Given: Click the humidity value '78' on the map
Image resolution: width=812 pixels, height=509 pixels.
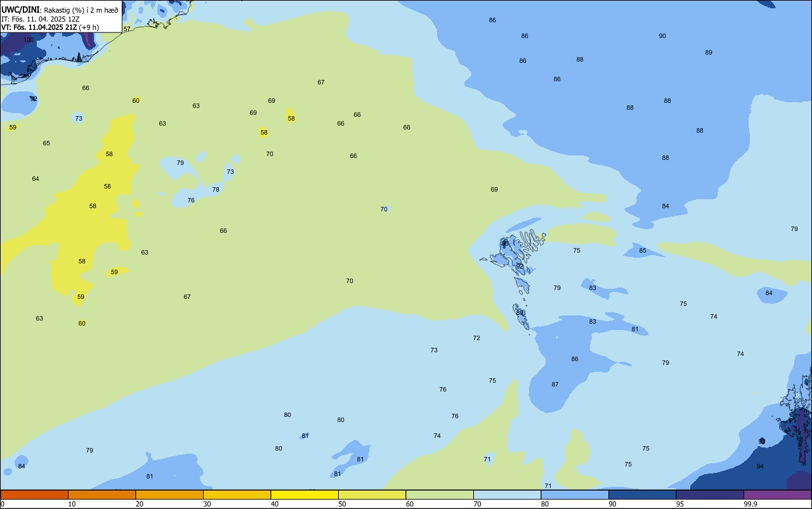Looking at the screenshot, I should click(x=216, y=190).
